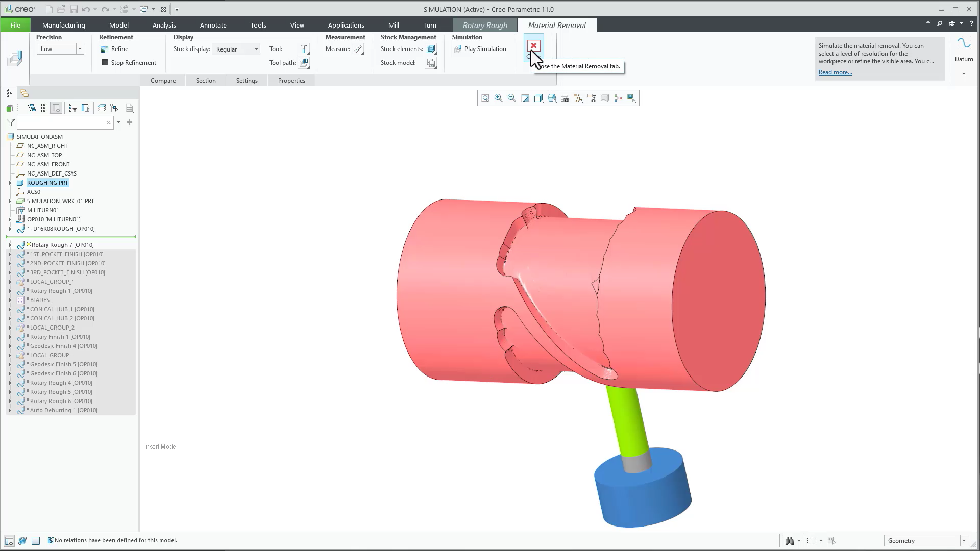This screenshot has width=980, height=551.
Task: Open tree filters icon in model tree
Action: [x=72, y=108]
